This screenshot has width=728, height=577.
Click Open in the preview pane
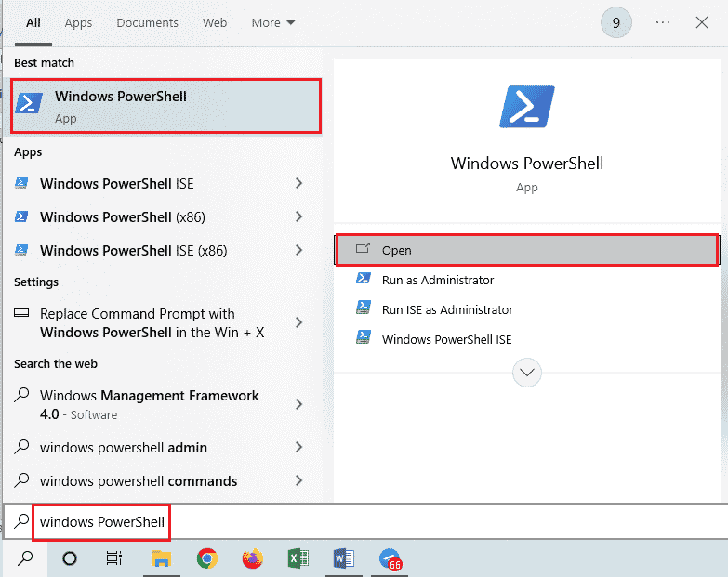tap(527, 250)
